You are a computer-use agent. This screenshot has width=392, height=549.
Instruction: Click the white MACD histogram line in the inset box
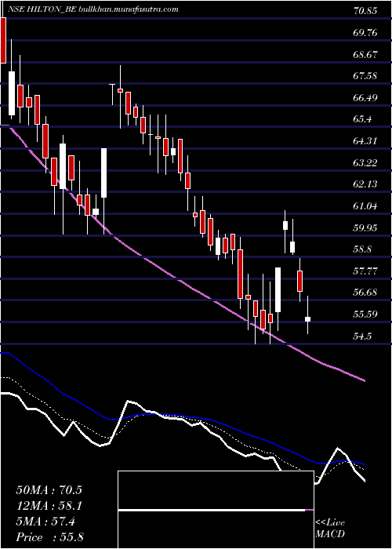212,510
